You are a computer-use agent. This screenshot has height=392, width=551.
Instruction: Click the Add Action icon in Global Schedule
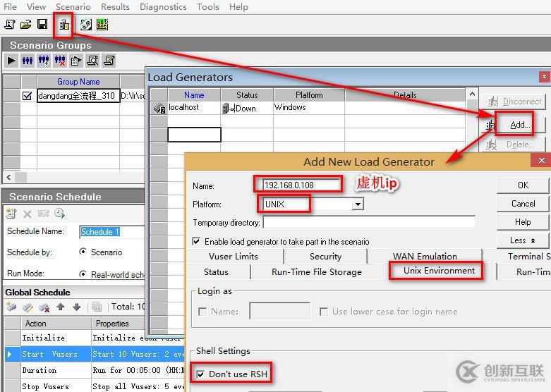(x=11, y=307)
